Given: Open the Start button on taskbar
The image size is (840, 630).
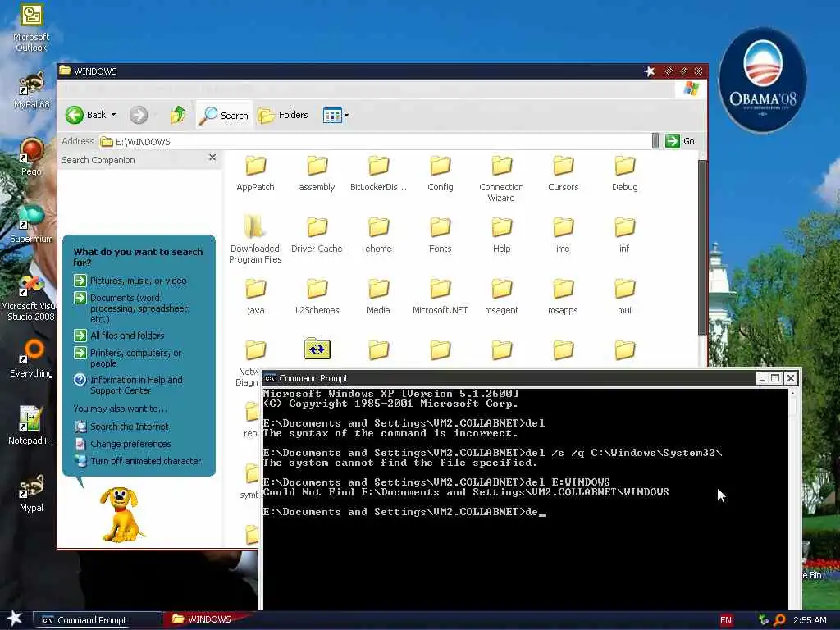Looking at the screenshot, I should click(15, 619).
